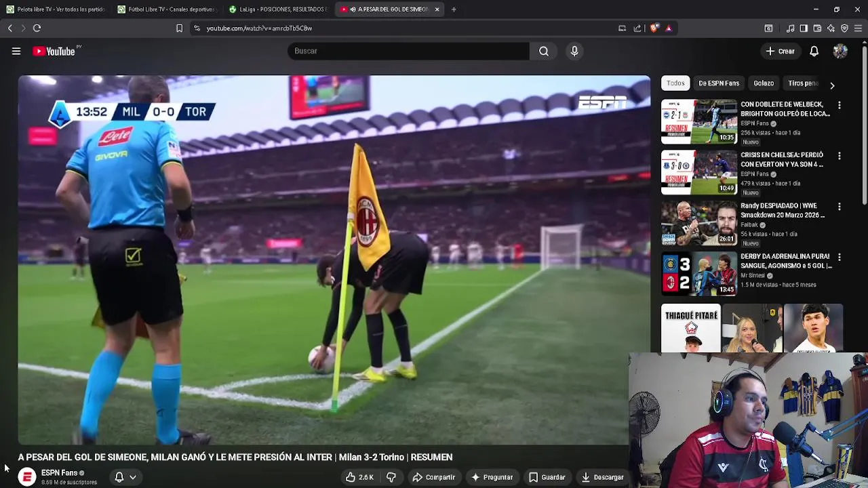This screenshot has width=868, height=488.
Task: Expand subscription notification bell dropdown
Action: pos(125,477)
